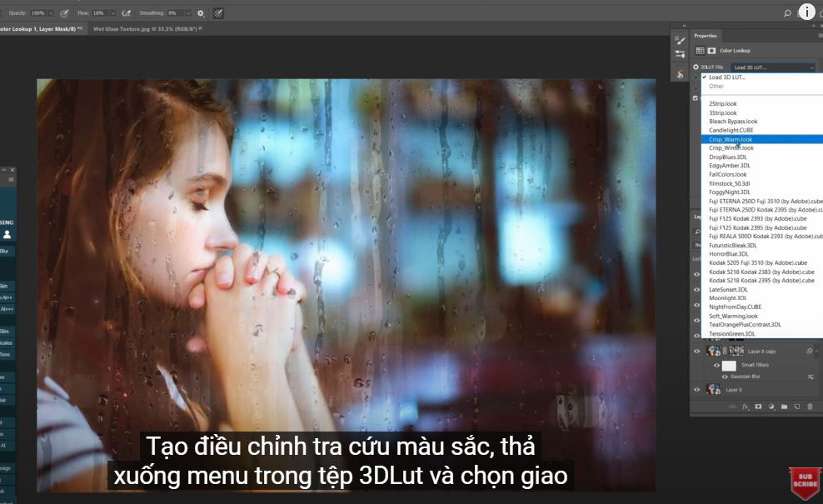Select the Smart Filters white mask thumbnail

tap(729, 366)
